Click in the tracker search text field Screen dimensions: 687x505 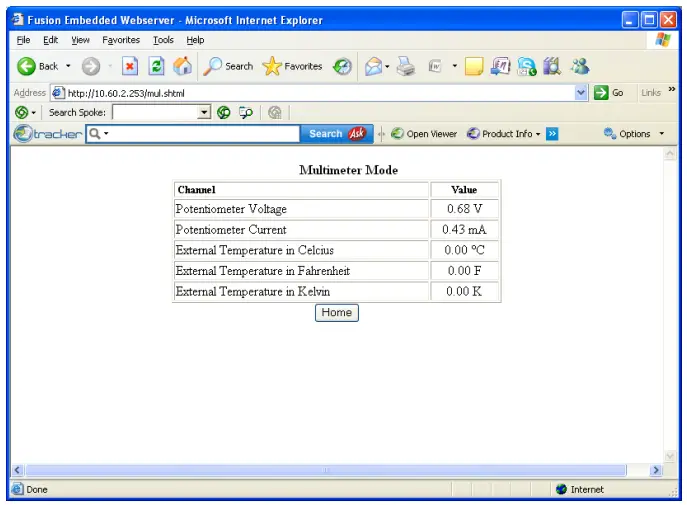tap(193, 134)
